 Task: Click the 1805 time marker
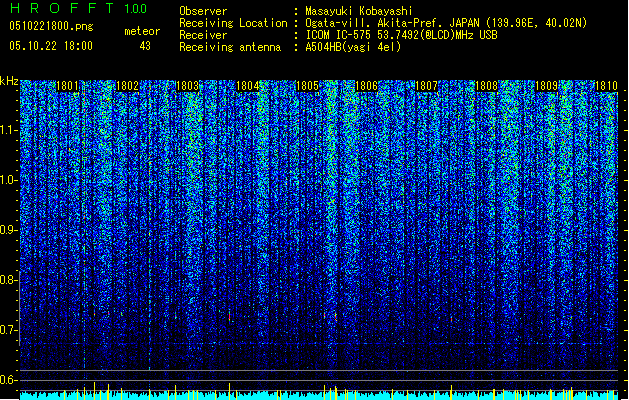[307, 86]
